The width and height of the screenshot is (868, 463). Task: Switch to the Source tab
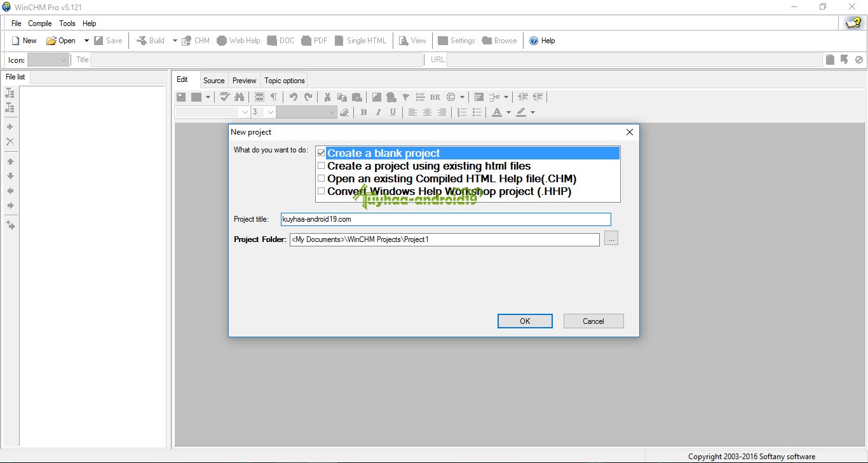point(214,80)
